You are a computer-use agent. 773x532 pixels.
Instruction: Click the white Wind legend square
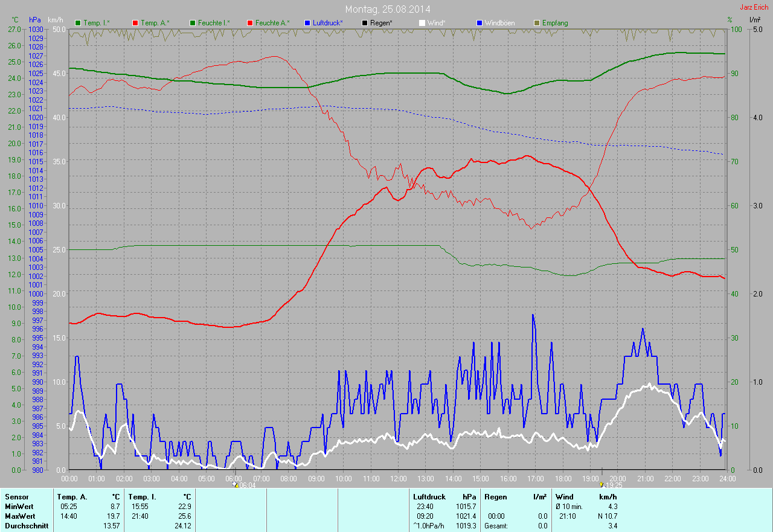click(x=422, y=23)
